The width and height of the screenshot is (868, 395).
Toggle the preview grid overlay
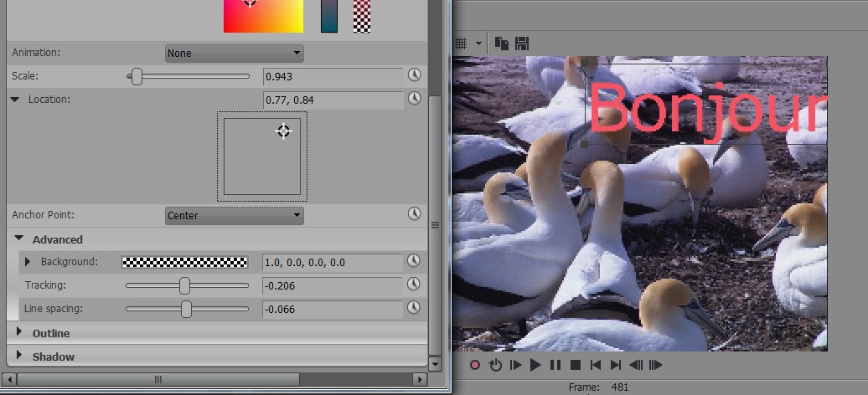(461, 43)
